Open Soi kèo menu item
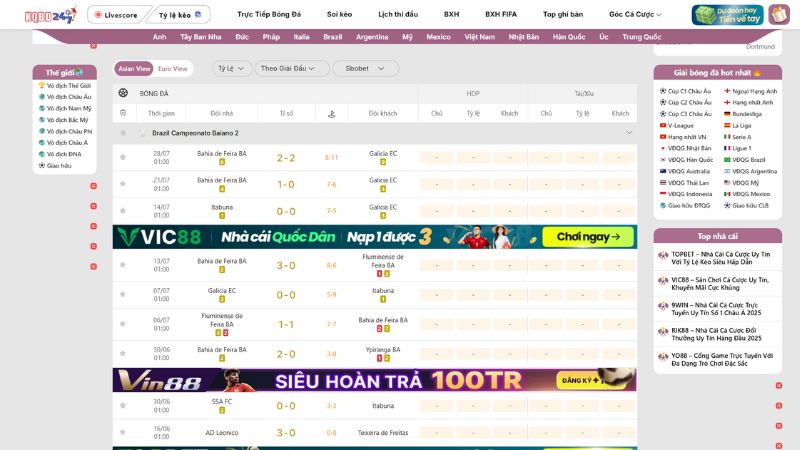 [x=339, y=14]
